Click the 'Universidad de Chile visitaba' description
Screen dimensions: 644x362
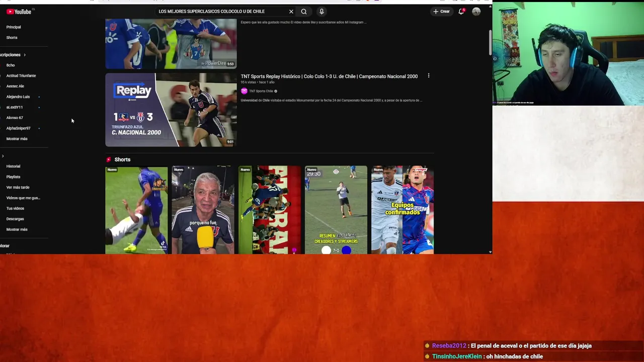coord(331,100)
